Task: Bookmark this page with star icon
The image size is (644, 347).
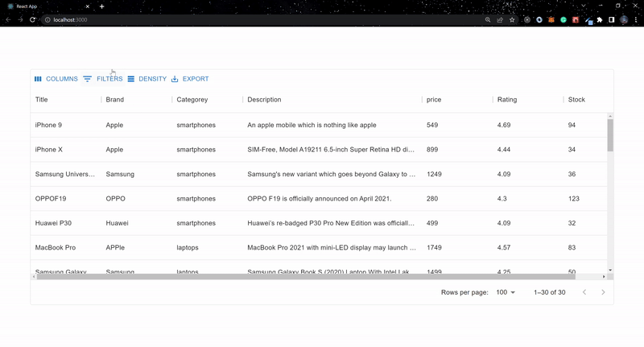Action: [512, 19]
